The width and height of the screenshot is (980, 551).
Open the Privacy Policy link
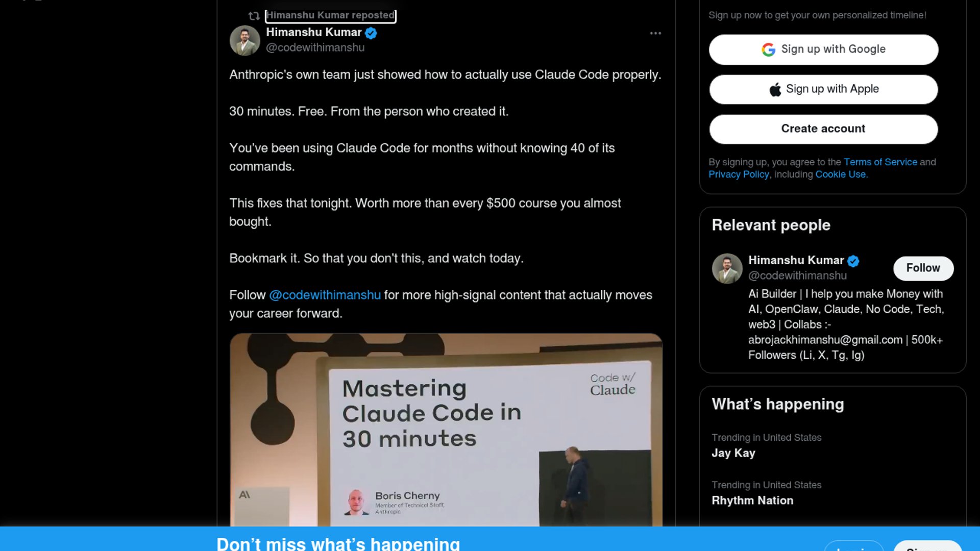(x=739, y=174)
